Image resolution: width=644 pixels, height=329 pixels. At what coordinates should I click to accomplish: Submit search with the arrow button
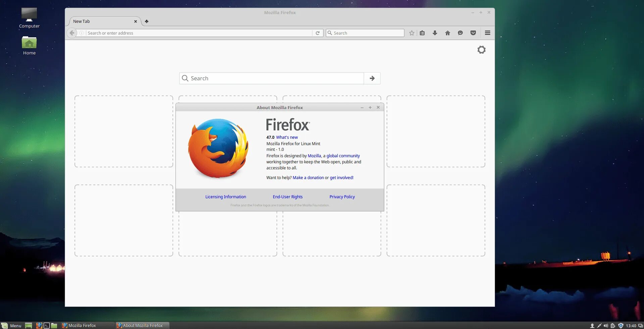tap(372, 78)
